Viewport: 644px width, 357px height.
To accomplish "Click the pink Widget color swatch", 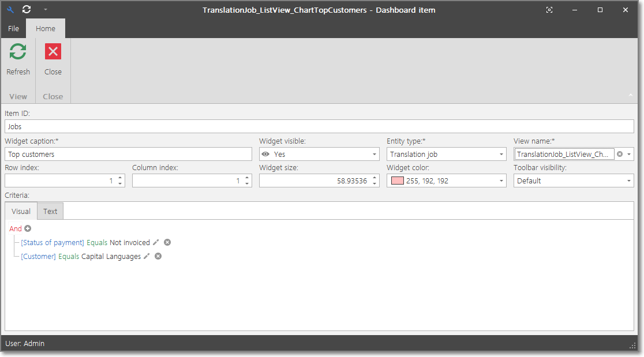I will click(x=397, y=181).
